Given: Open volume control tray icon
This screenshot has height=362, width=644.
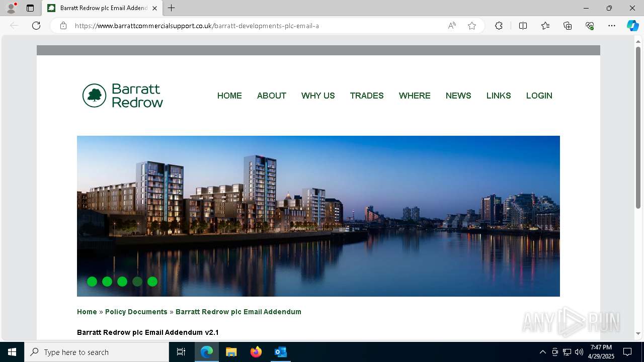Looking at the screenshot, I should 579,352.
